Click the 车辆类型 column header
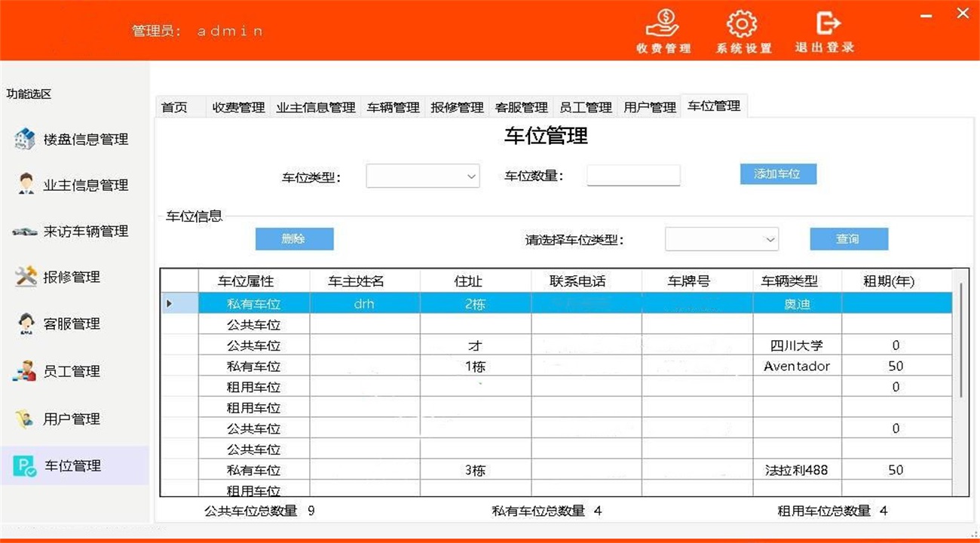The height and width of the screenshot is (543, 980). pyautogui.click(x=797, y=281)
